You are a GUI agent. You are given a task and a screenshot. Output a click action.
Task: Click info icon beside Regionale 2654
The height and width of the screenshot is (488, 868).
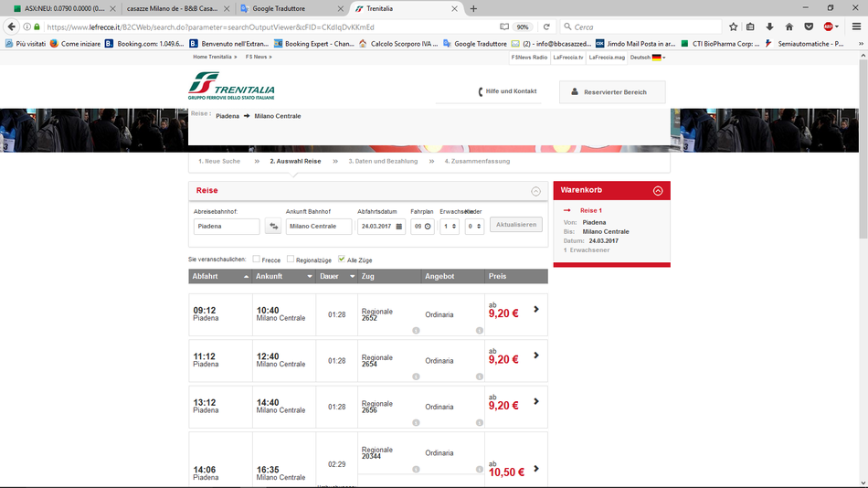(416, 377)
